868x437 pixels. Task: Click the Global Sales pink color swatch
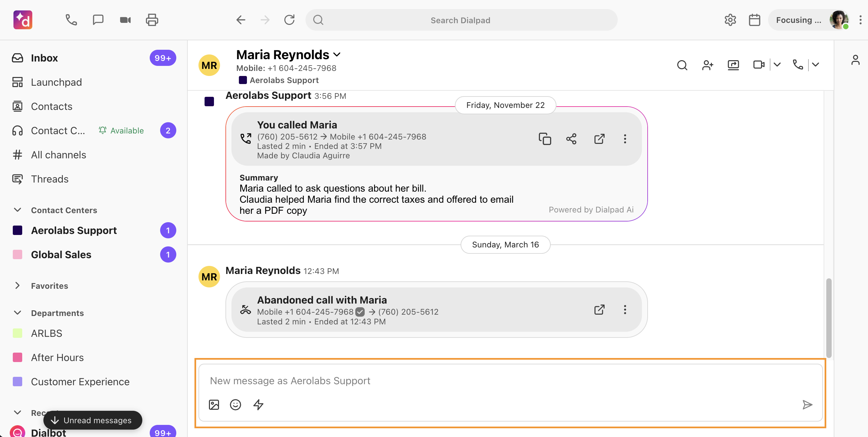pos(17,254)
